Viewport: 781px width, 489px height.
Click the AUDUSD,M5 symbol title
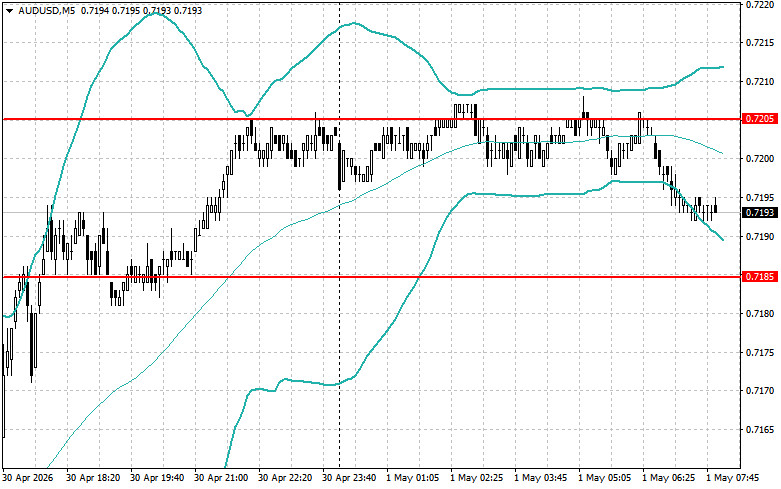tap(47, 10)
